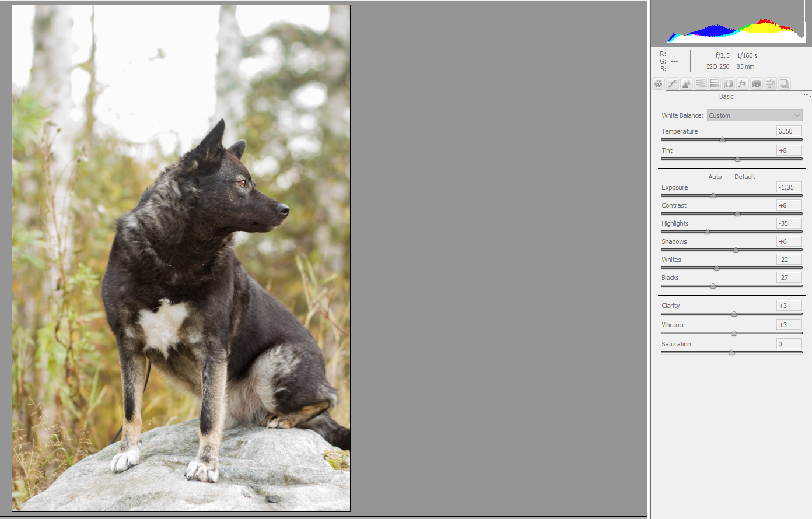Click the Auto tone link
Screen dimensions: 812x519
click(715, 177)
